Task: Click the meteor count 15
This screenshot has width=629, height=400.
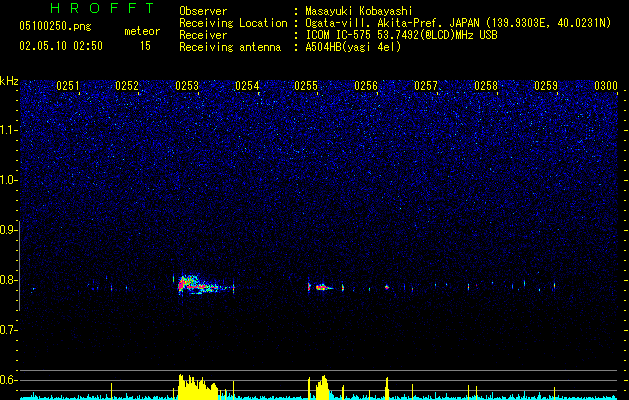Action: [145, 46]
